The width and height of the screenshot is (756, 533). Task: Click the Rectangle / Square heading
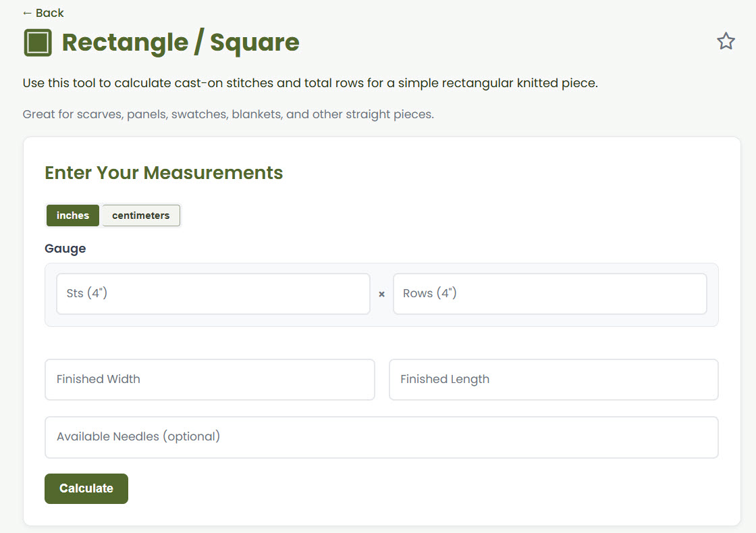(181, 43)
